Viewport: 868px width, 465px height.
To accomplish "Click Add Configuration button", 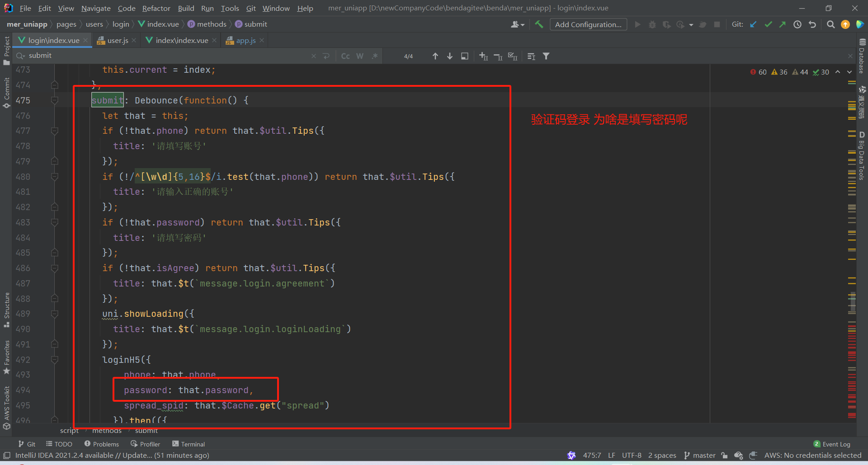I will pos(588,24).
